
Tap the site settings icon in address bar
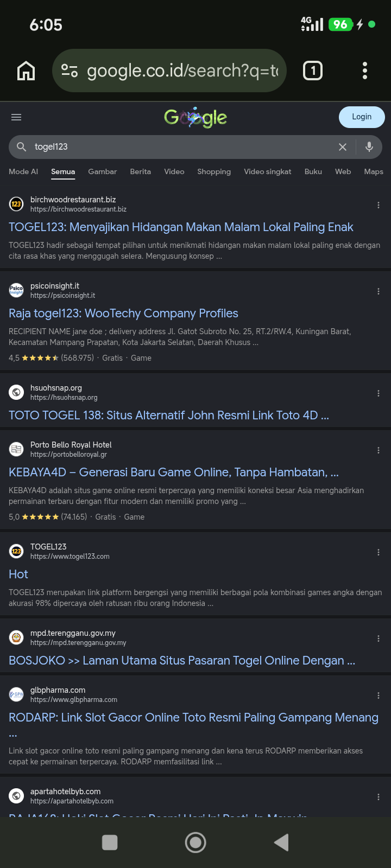coord(70,71)
